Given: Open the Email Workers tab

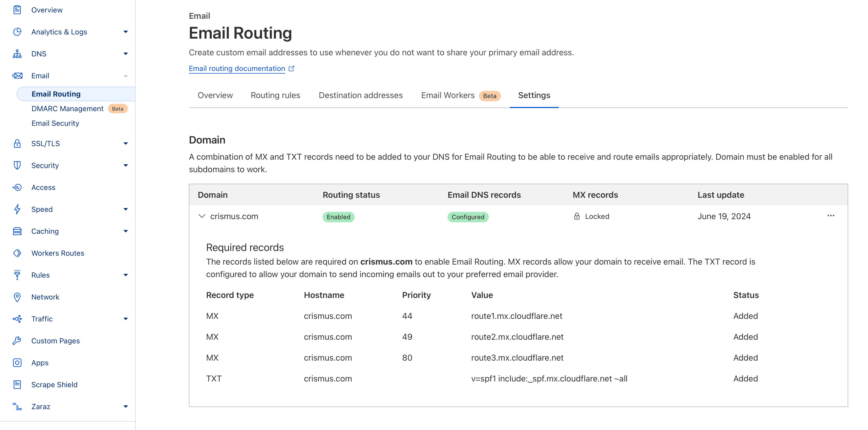Looking at the screenshot, I should [448, 95].
